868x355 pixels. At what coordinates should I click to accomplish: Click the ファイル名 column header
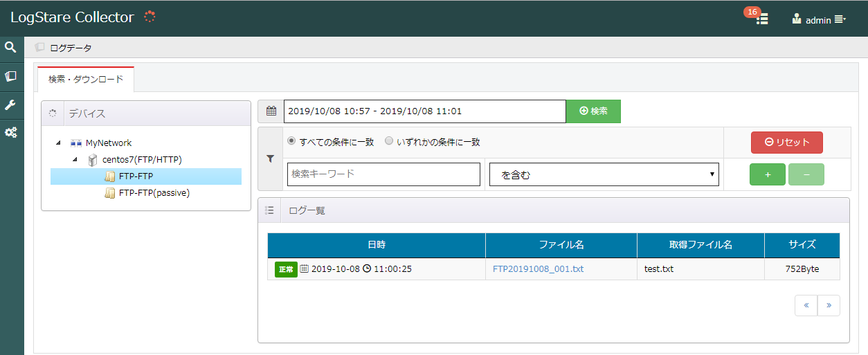(x=561, y=245)
